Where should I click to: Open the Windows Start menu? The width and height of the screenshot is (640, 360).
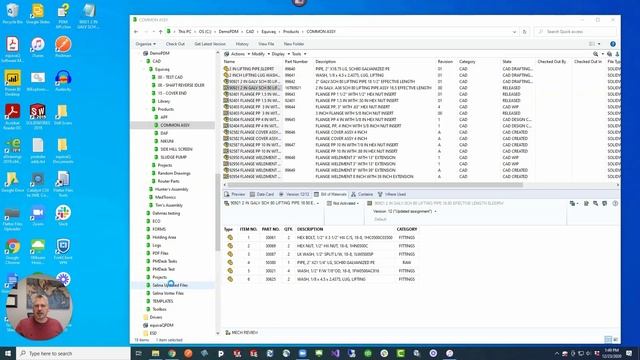(x=7, y=353)
